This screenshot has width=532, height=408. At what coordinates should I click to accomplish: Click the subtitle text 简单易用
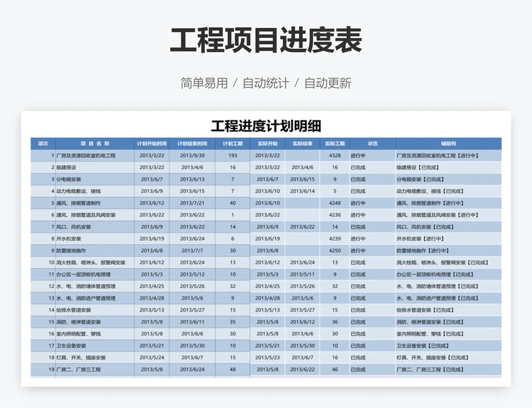(x=204, y=83)
